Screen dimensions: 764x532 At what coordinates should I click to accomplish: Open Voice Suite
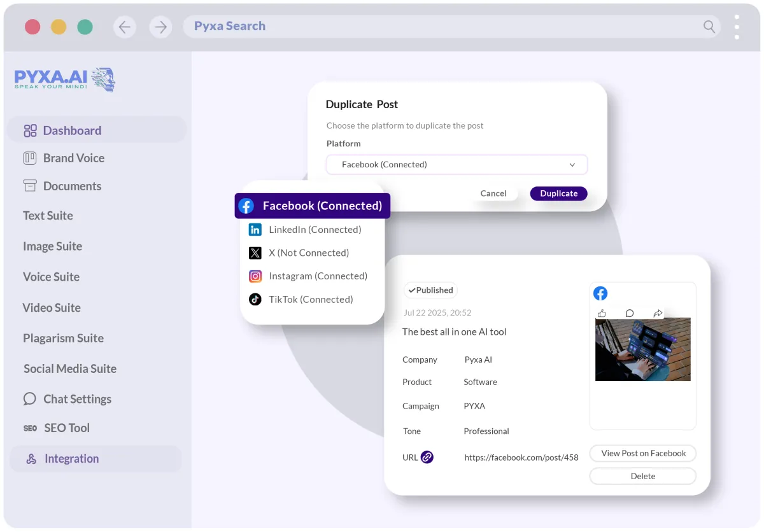tap(51, 277)
